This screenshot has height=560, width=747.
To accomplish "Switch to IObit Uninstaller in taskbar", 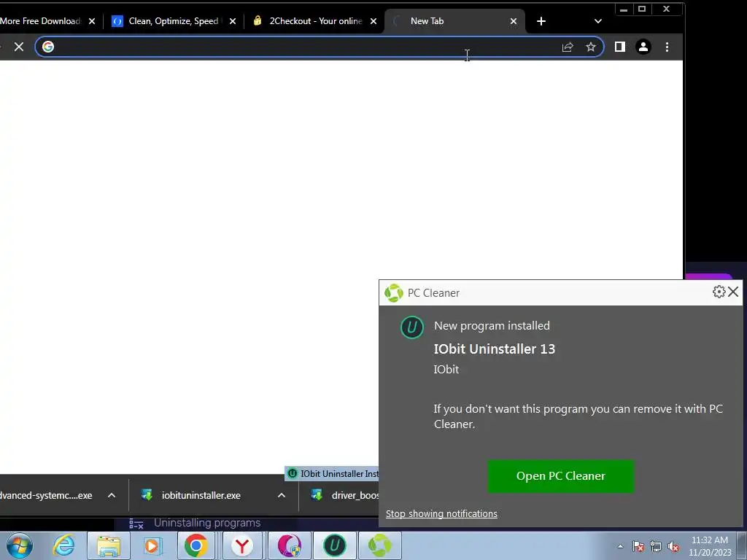I will click(x=334, y=545).
